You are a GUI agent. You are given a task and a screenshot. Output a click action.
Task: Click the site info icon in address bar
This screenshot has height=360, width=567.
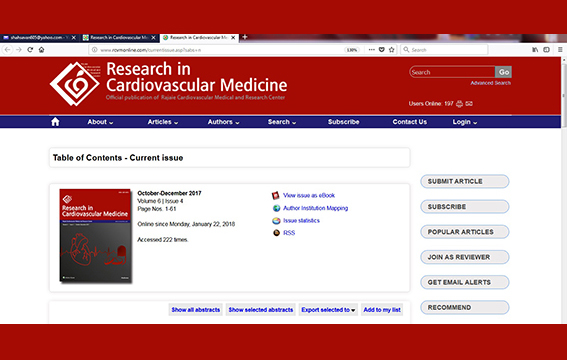pos(94,50)
